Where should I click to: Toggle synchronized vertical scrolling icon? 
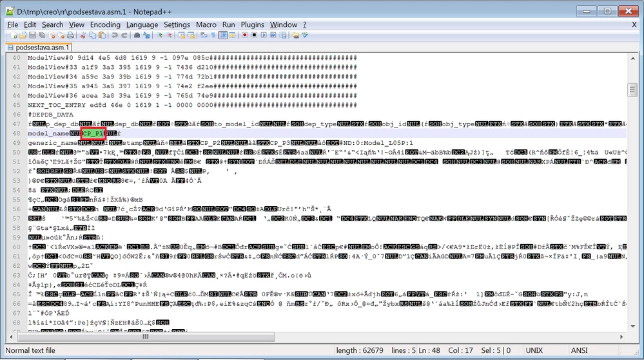coord(181,35)
